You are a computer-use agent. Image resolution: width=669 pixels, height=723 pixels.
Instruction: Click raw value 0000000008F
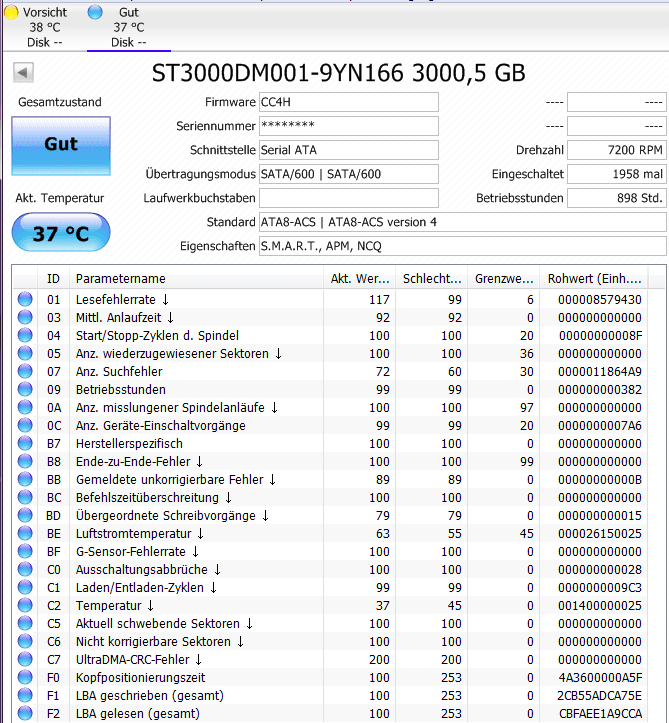[600, 335]
